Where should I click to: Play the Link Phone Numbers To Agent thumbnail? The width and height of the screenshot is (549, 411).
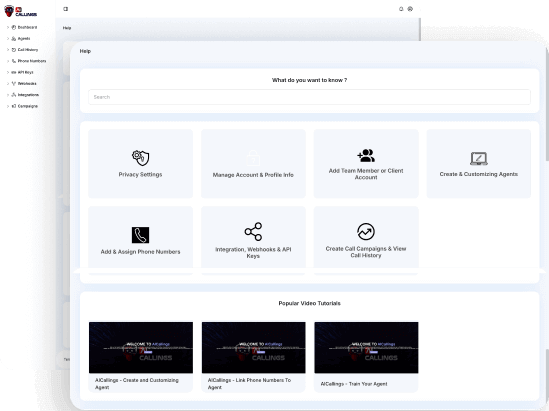click(253, 347)
